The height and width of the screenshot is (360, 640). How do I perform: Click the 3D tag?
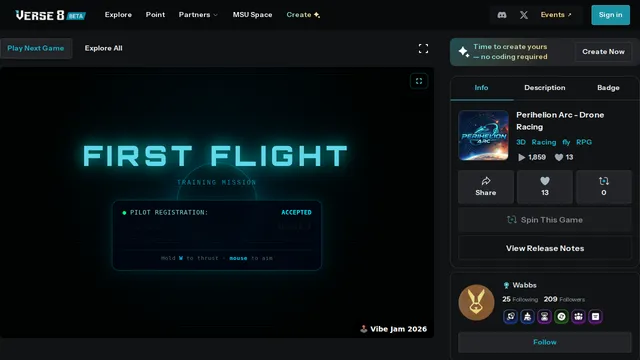click(521, 142)
